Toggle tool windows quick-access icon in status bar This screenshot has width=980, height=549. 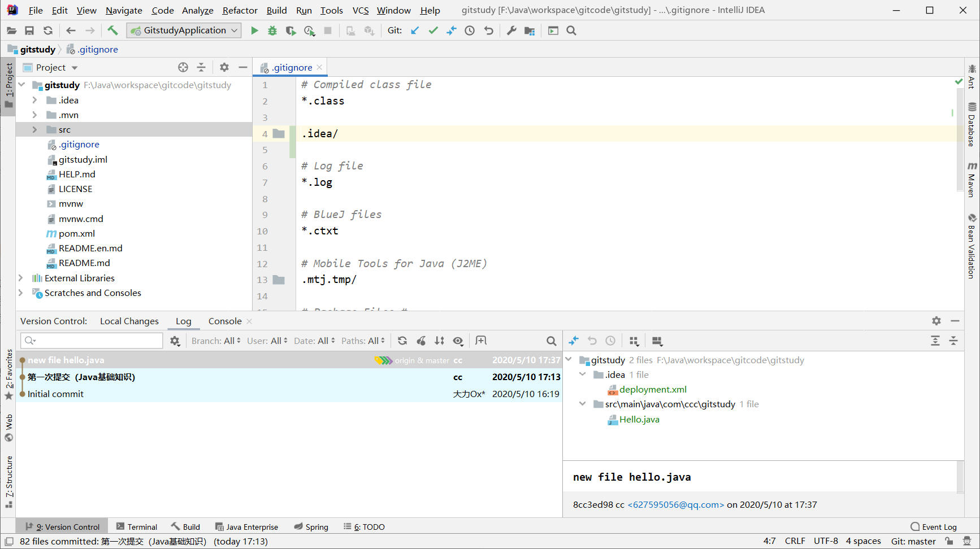[x=9, y=541]
